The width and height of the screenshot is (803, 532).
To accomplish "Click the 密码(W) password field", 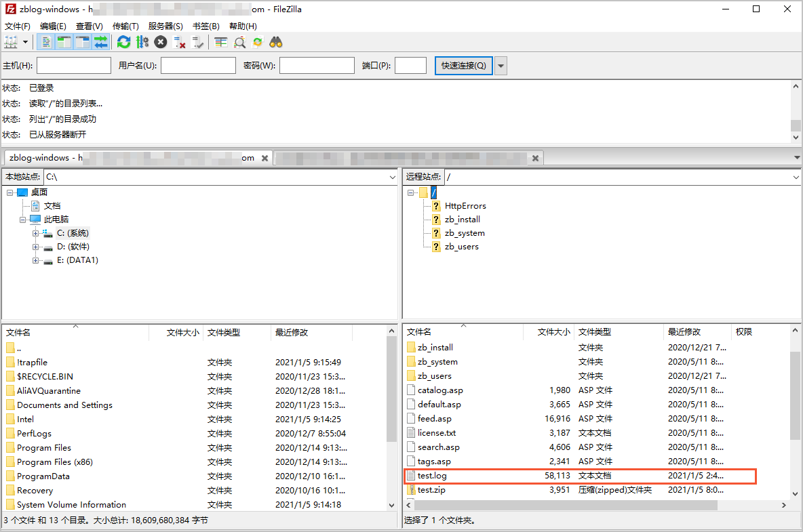I will click(317, 66).
